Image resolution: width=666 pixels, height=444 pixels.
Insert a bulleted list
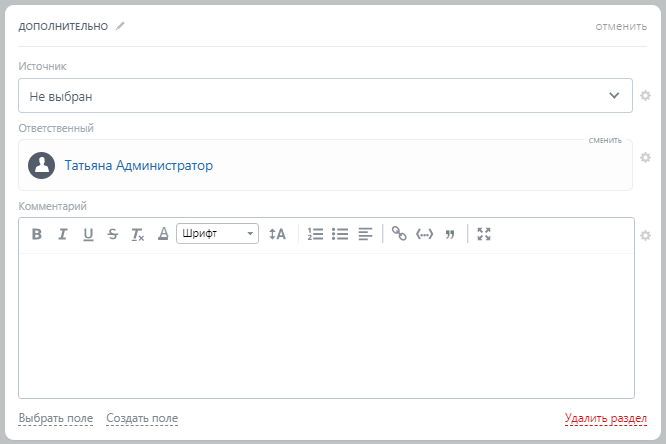coord(340,234)
